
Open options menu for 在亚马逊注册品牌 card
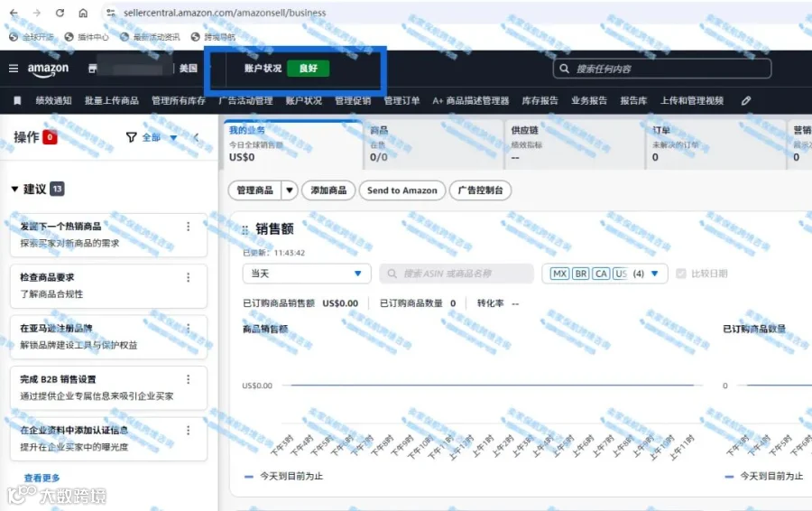(188, 329)
